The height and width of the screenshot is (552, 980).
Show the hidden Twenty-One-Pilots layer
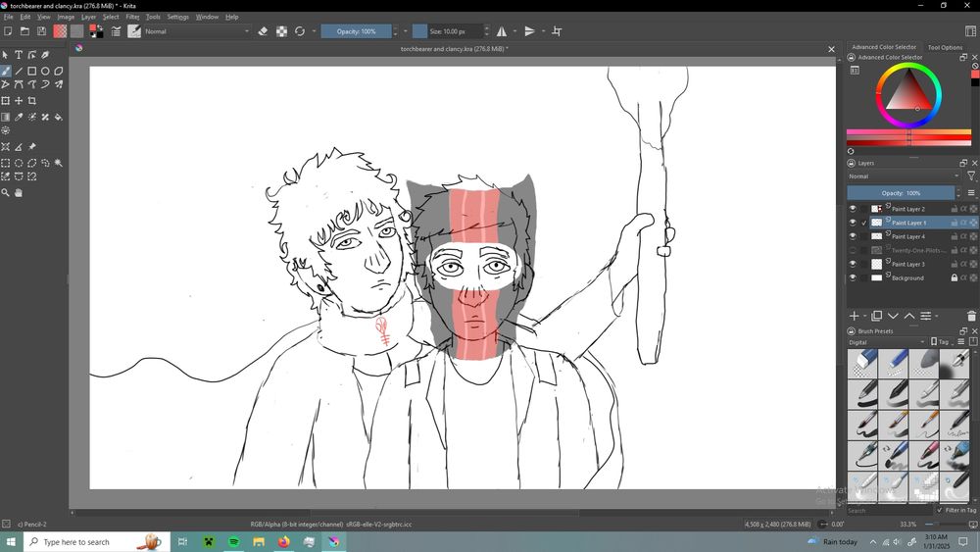(x=853, y=250)
